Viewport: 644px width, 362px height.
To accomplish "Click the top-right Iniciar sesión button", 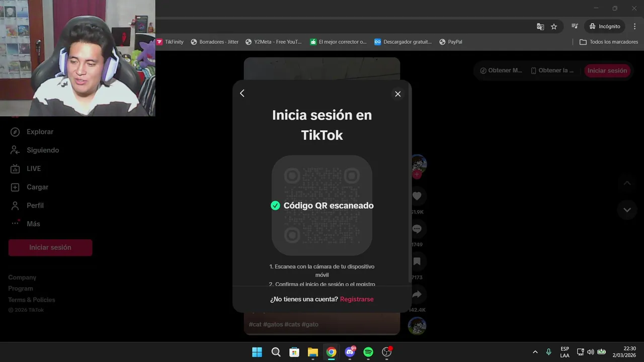I will click(x=607, y=70).
